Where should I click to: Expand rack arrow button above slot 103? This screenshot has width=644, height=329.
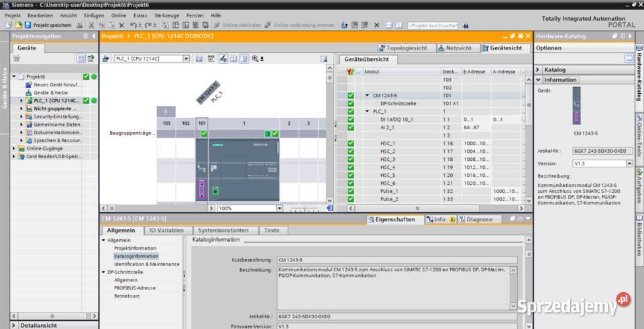pos(166,111)
